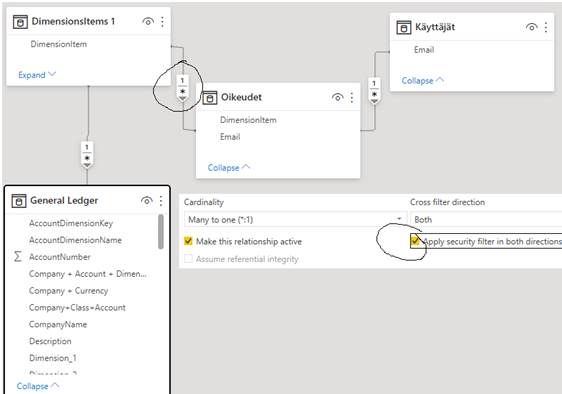
Task: Toggle visibility eye on General Ledger table
Action: click(147, 201)
